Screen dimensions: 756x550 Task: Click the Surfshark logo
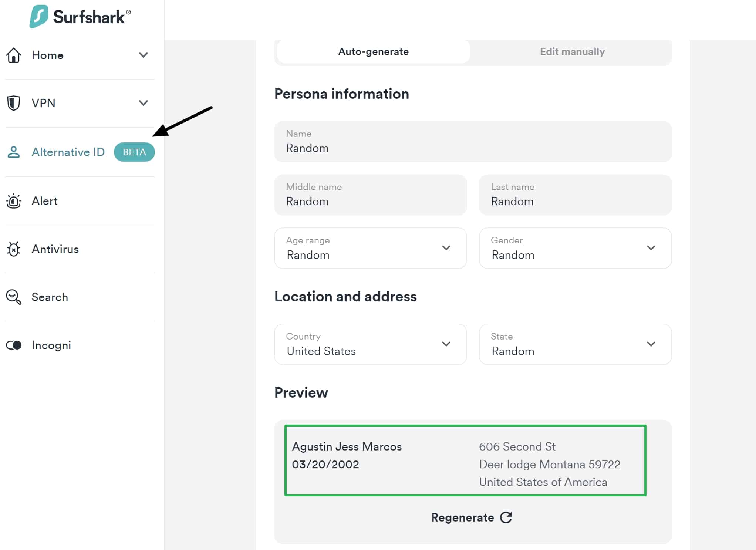(80, 17)
